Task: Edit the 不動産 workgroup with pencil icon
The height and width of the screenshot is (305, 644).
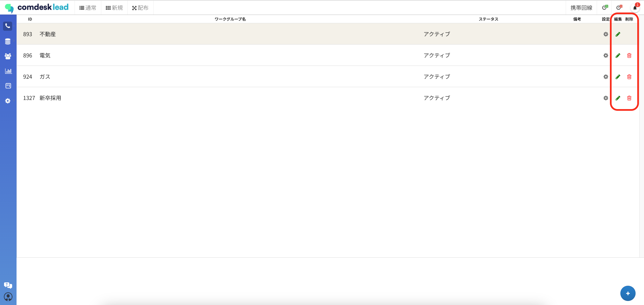Action: 618,34
